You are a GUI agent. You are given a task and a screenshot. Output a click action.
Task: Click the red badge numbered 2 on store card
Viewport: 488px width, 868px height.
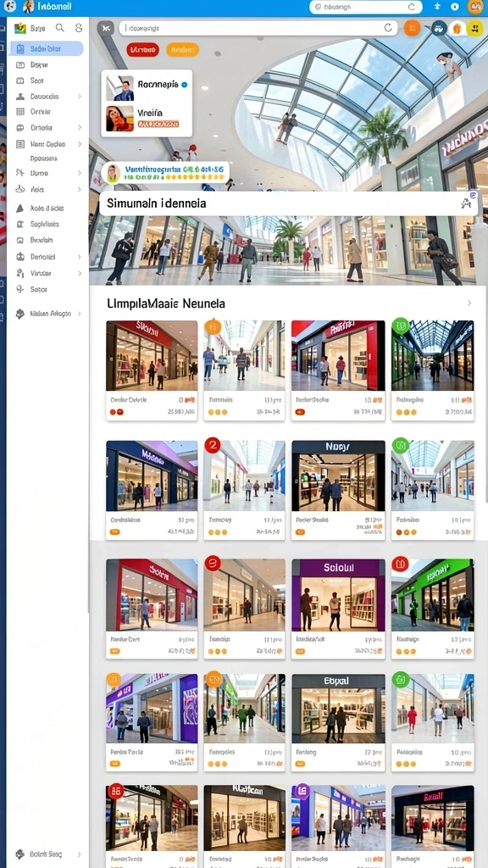coord(213,445)
